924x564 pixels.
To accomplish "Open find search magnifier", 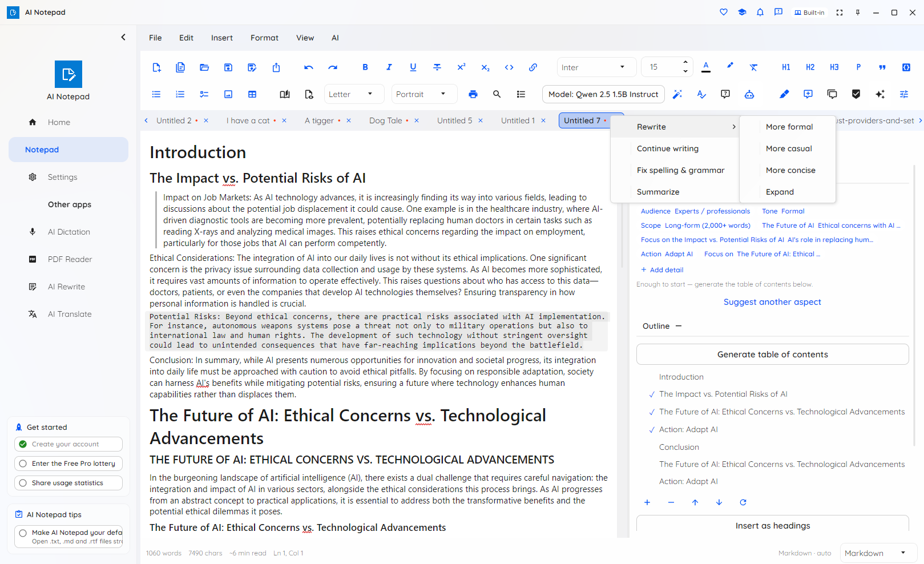I will coord(497,94).
